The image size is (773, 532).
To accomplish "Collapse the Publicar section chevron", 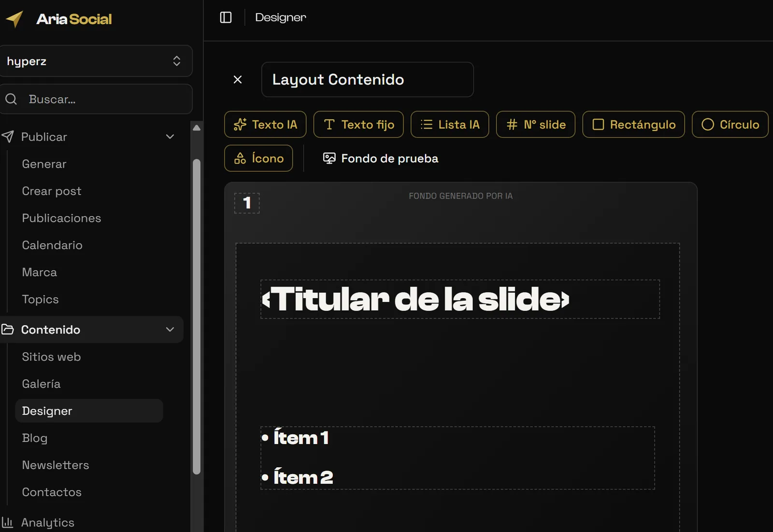I will pyautogui.click(x=170, y=137).
